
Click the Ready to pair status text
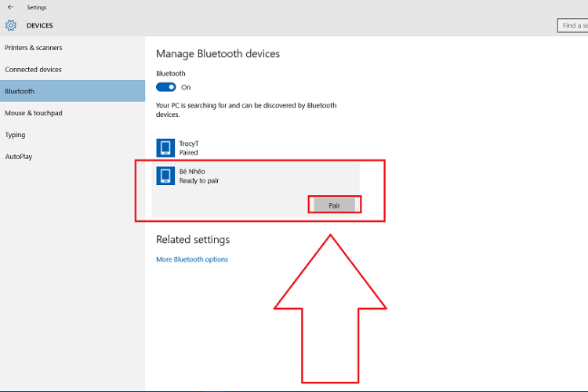pos(199,180)
